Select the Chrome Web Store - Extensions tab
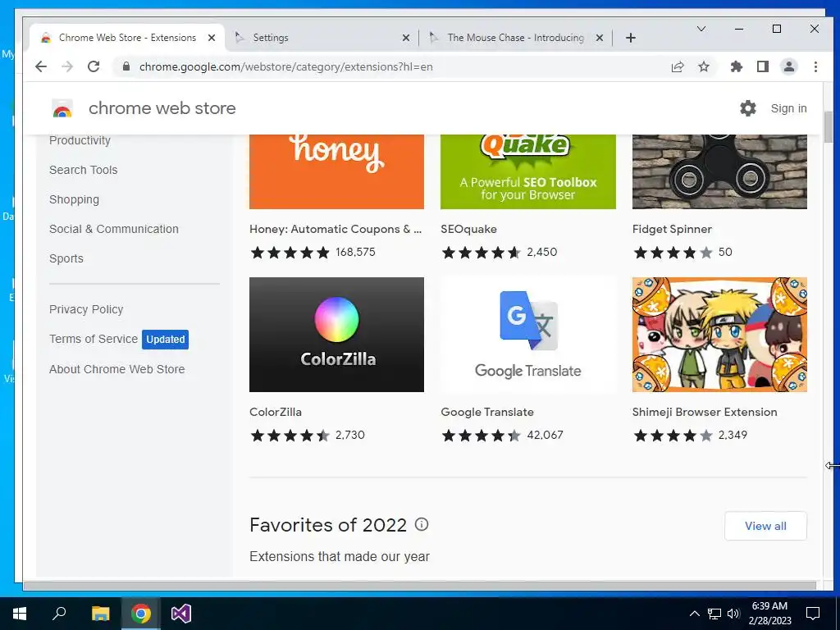This screenshot has height=630, width=840. 127,38
